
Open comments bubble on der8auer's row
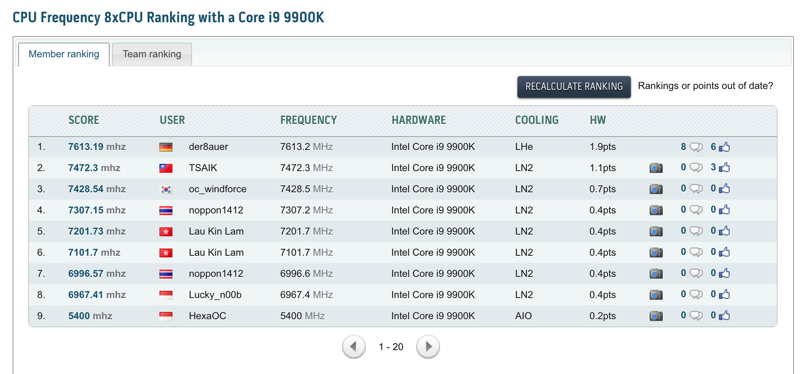point(696,147)
